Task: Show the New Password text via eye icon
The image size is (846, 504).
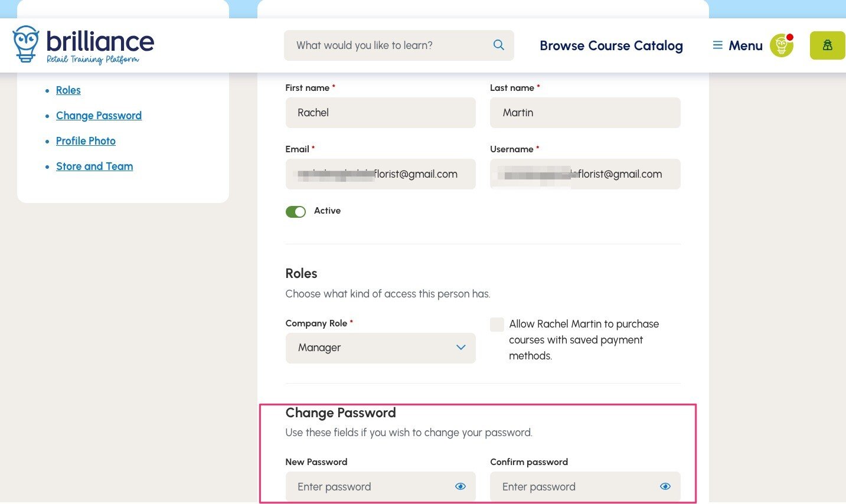Action: click(460, 486)
